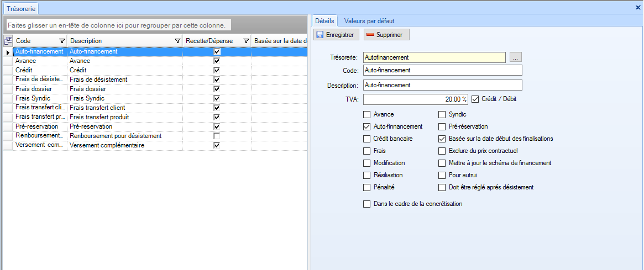
Task: Sort by the Code column header
Action: click(x=33, y=41)
